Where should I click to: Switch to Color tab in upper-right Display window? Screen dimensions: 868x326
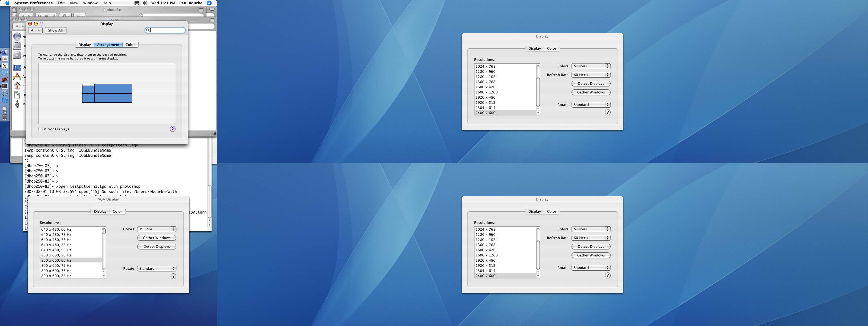(x=552, y=49)
